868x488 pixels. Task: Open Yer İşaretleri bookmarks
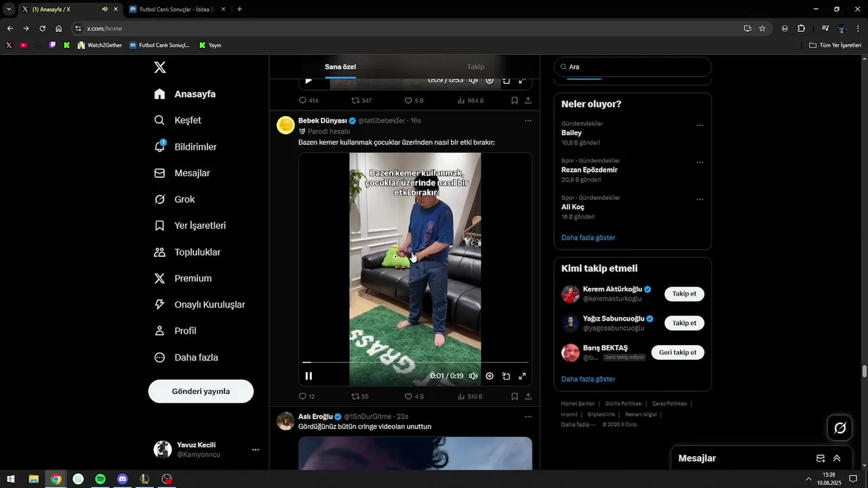tap(190, 226)
